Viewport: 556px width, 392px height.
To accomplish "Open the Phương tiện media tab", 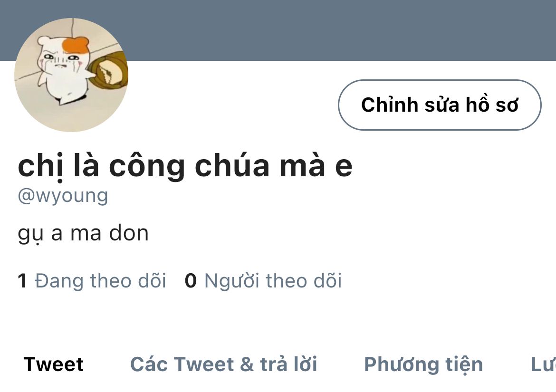I will [424, 365].
